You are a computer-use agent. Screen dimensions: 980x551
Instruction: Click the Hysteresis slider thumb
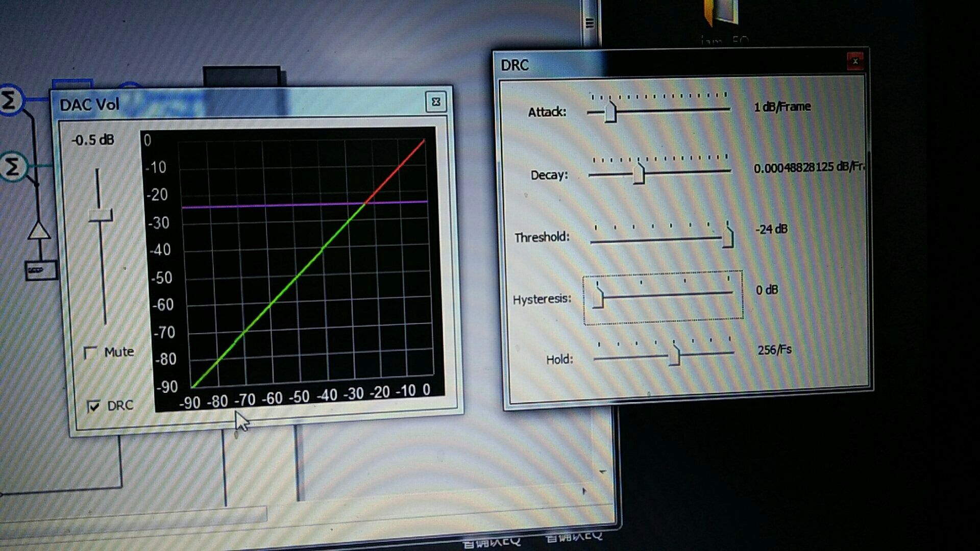598,297
